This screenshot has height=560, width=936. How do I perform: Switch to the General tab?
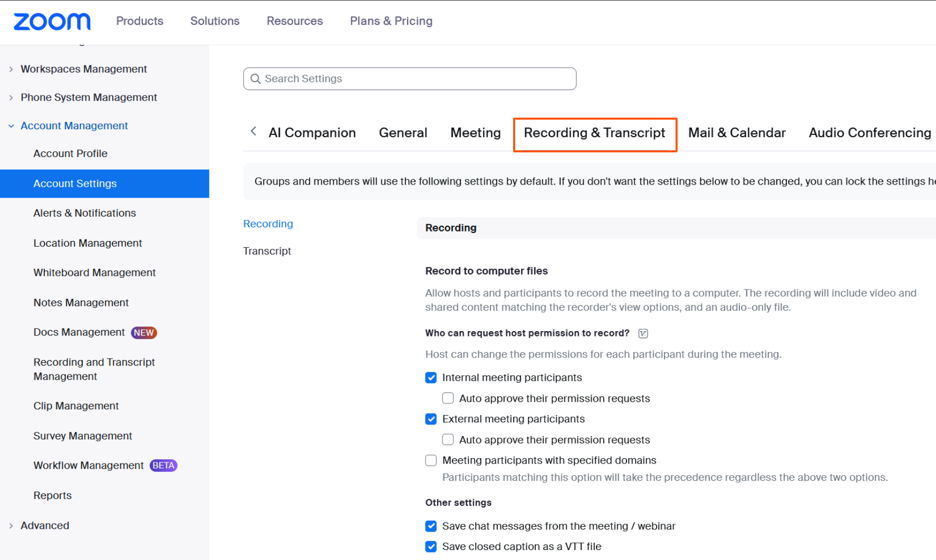click(403, 133)
